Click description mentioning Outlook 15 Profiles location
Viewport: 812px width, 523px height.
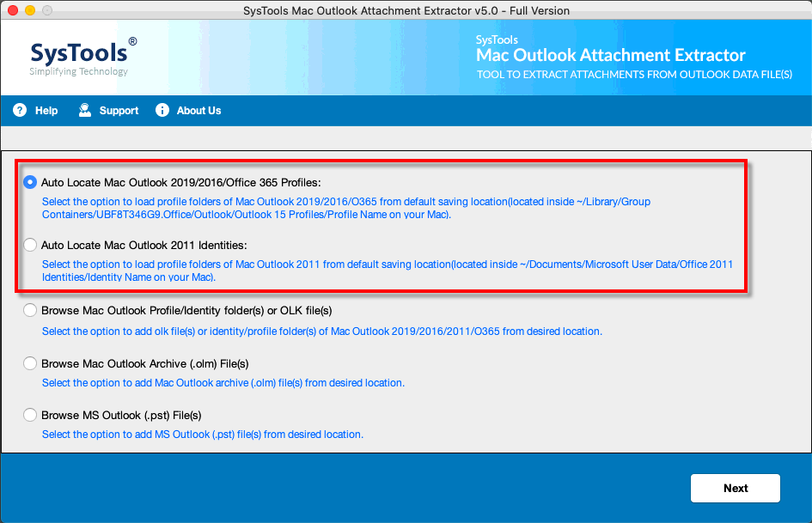(346, 208)
